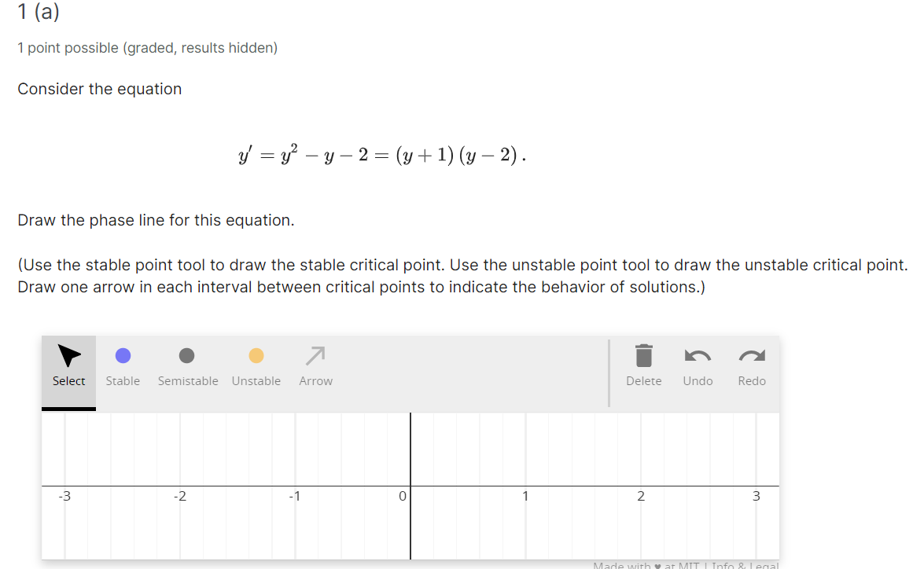The height and width of the screenshot is (569, 924).
Task: Activate the Select tool
Action: (68, 366)
